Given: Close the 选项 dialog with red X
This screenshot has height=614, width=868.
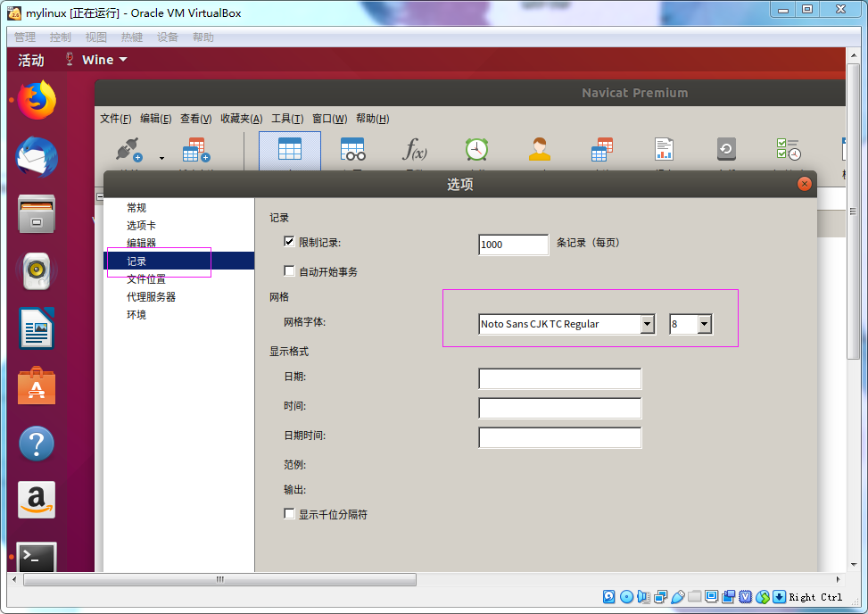Looking at the screenshot, I should pyautogui.click(x=805, y=184).
